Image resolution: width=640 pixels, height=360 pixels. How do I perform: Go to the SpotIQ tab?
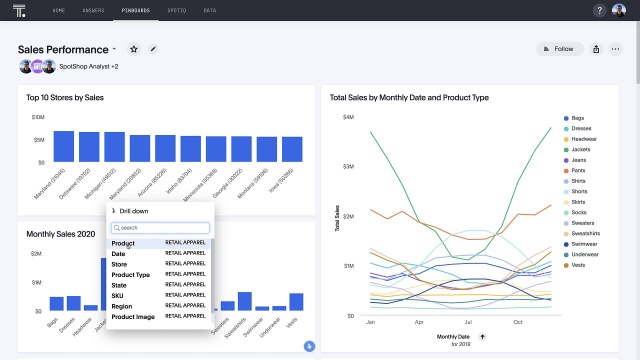click(x=177, y=10)
